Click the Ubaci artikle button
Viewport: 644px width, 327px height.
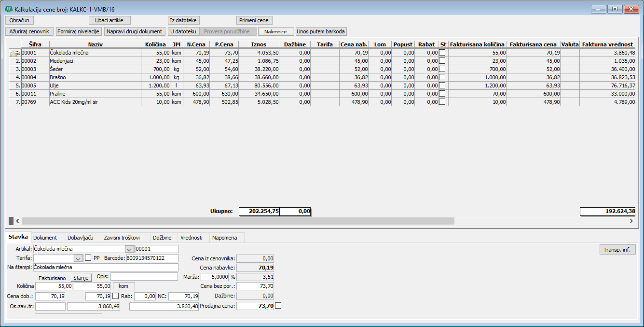point(110,20)
